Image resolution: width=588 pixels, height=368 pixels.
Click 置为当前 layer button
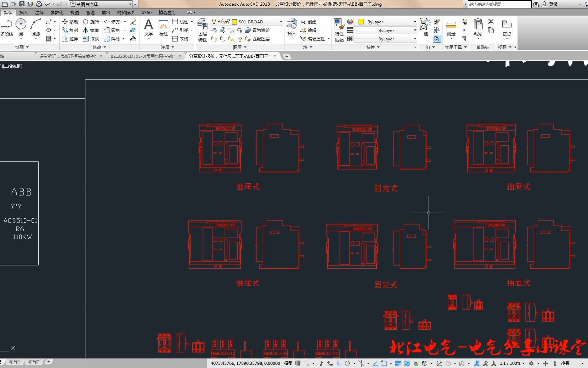coord(258,30)
